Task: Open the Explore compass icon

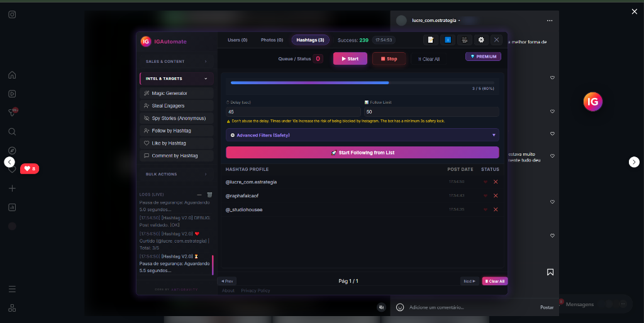Action: tap(13, 151)
